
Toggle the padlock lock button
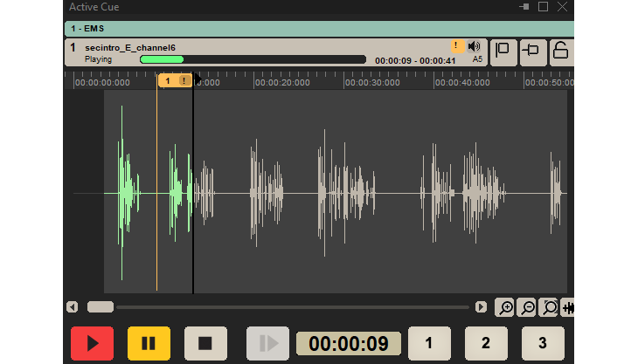click(x=560, y=52)
